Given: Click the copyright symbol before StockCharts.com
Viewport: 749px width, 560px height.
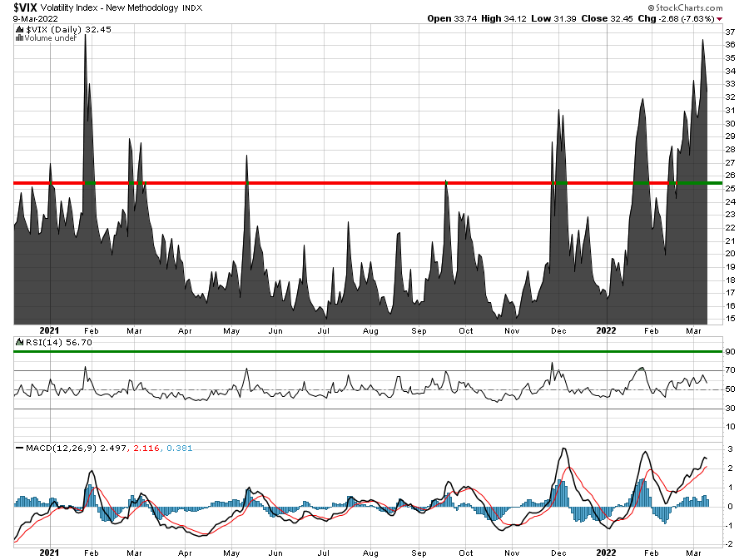Looking at the screenshot, I should [x=663, y=6].
